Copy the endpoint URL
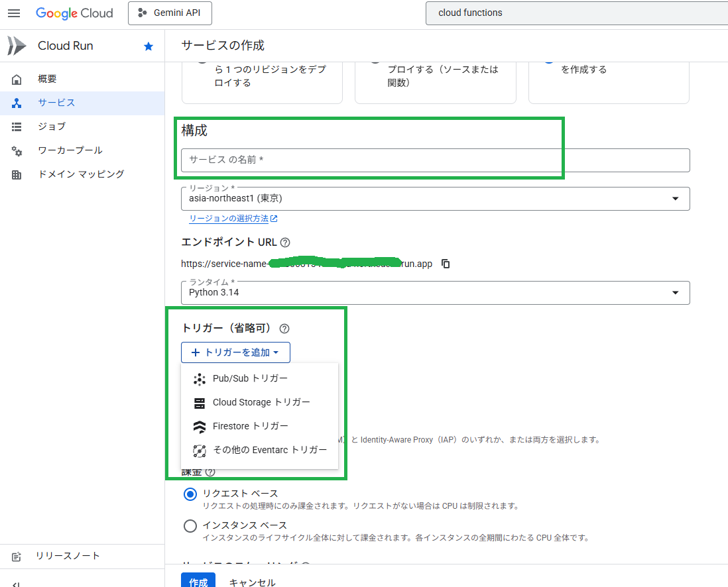 click(x=445, y=263)
